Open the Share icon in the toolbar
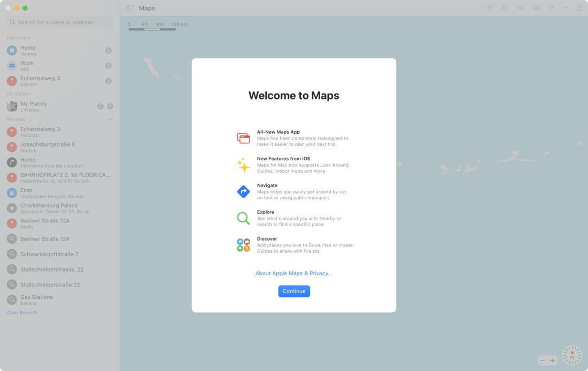The width and height of the screenshot is (588, 371). 579,8
